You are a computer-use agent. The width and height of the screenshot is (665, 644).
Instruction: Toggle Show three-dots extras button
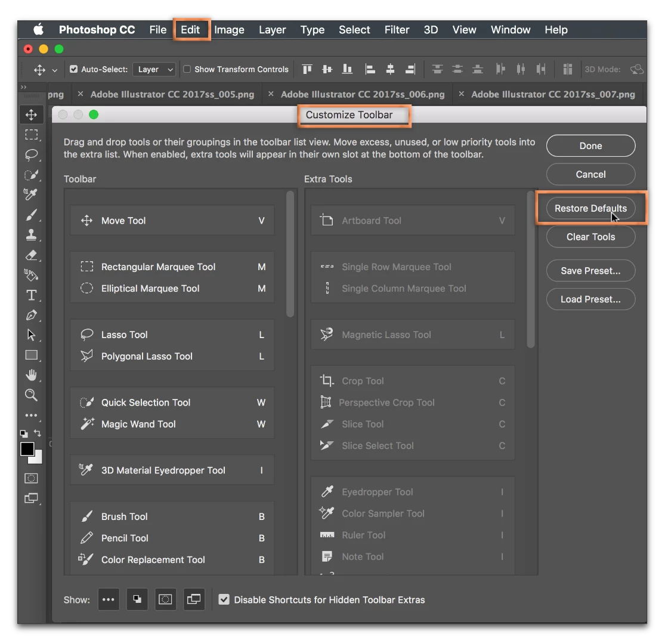[108, 599]
